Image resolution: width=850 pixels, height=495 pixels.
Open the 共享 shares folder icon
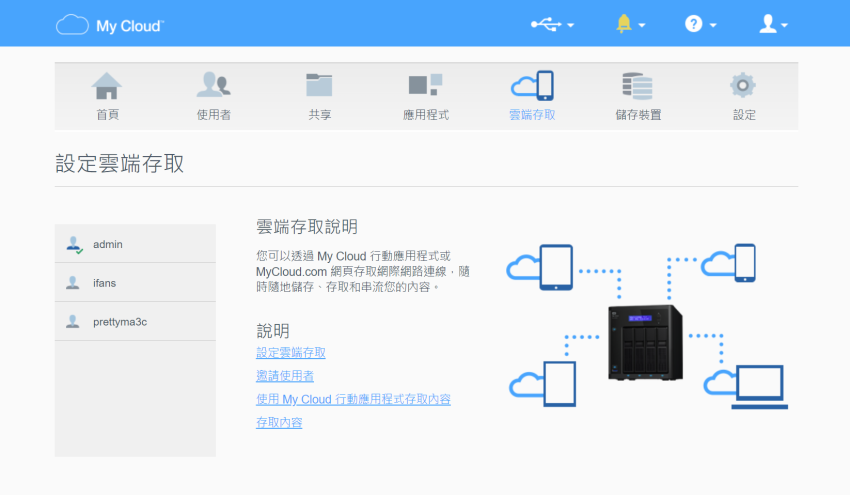[x=319, y=85]
